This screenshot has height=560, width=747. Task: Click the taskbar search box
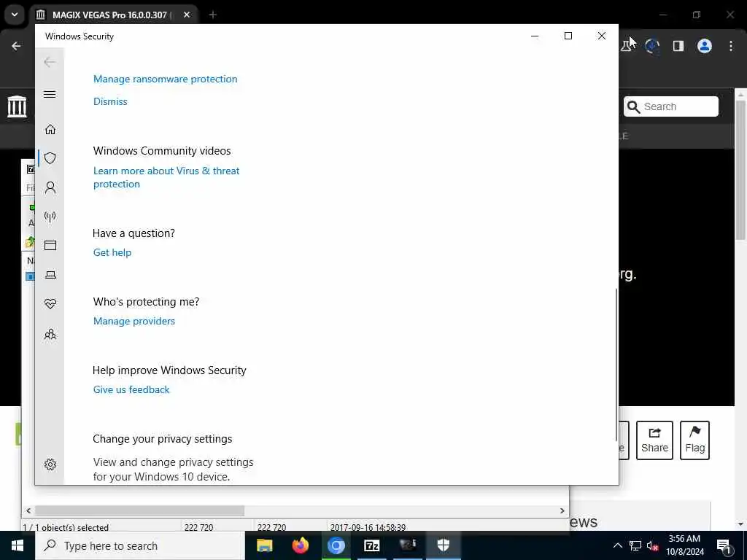coord(139,545)
